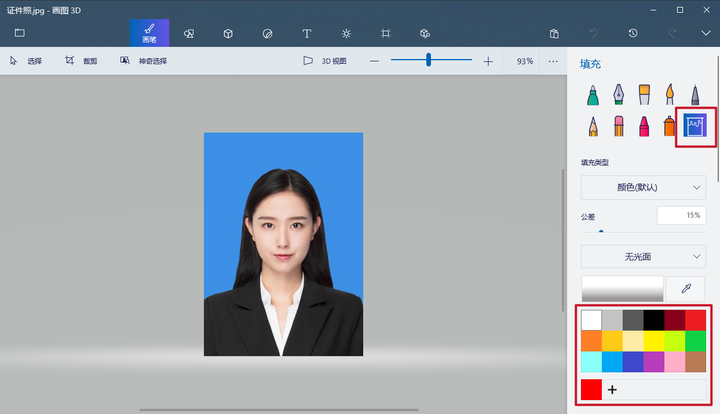Open the 3D shapes tab

228,34
